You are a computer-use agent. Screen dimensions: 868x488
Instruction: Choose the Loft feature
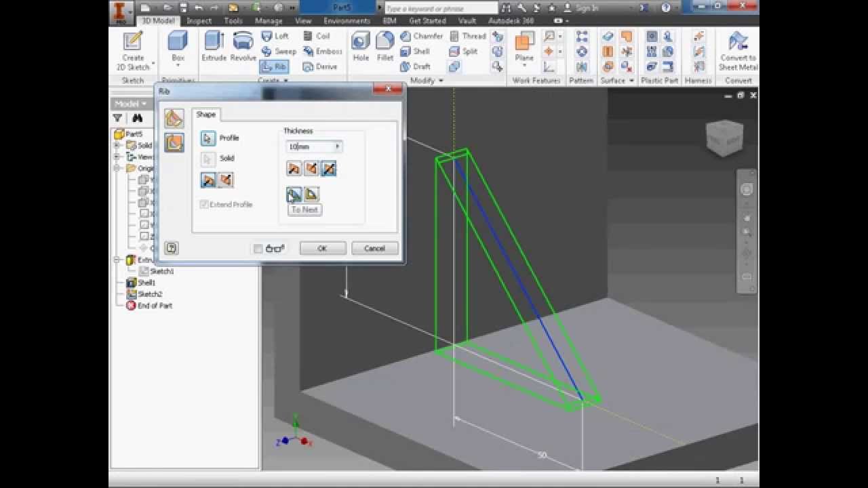[275, 36]
